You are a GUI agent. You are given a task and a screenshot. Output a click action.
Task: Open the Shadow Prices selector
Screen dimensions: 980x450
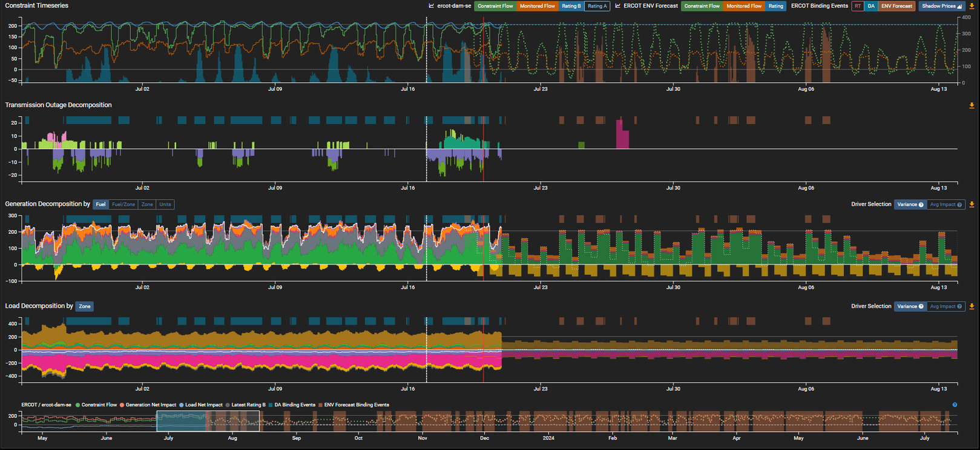click(x=942, y=6)
